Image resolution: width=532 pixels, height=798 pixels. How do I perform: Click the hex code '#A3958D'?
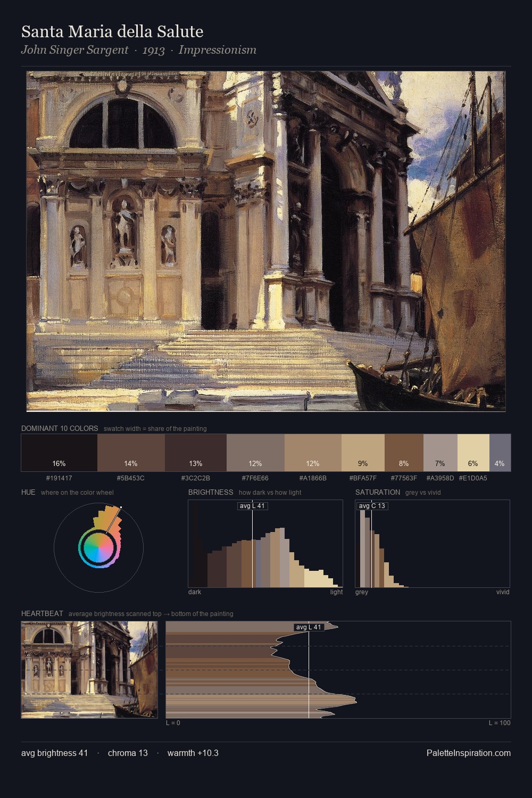440,478
